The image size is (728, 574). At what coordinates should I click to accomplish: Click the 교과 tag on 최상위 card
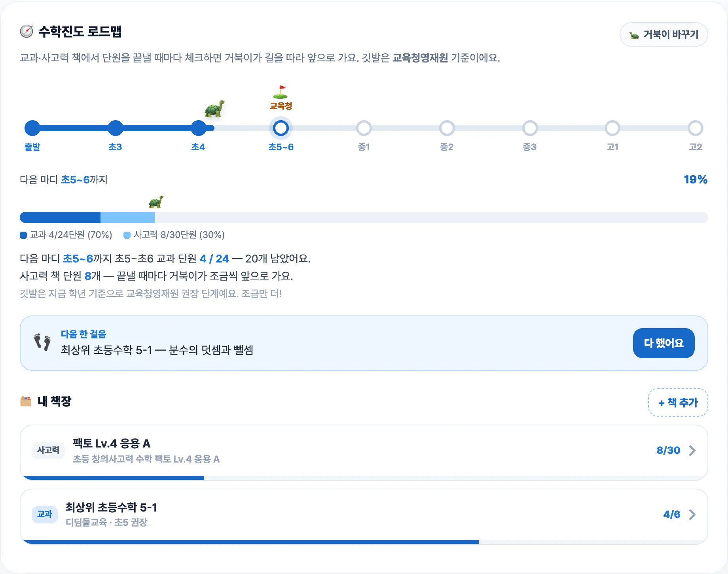pos(45,514)
